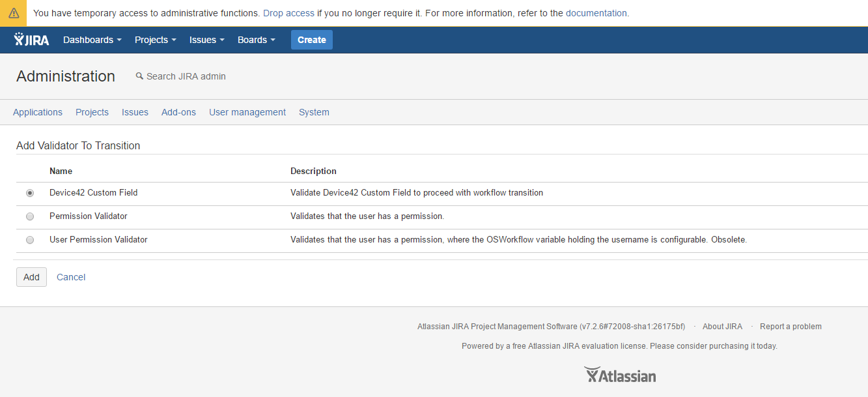Open the Issues dropdown in top navigation
Viewport: 868px width, 397px height.
pyautogui.click(x=207, y=40)
